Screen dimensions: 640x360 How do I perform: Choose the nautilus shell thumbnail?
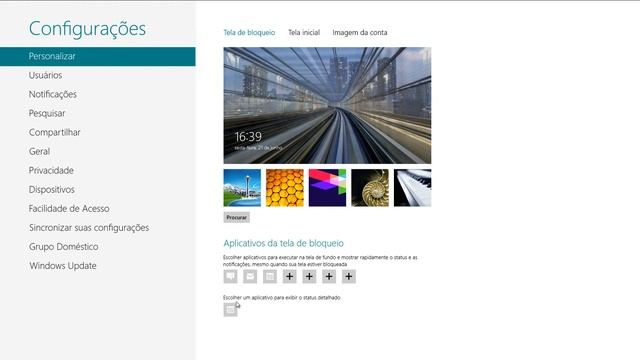coord(370,188)
